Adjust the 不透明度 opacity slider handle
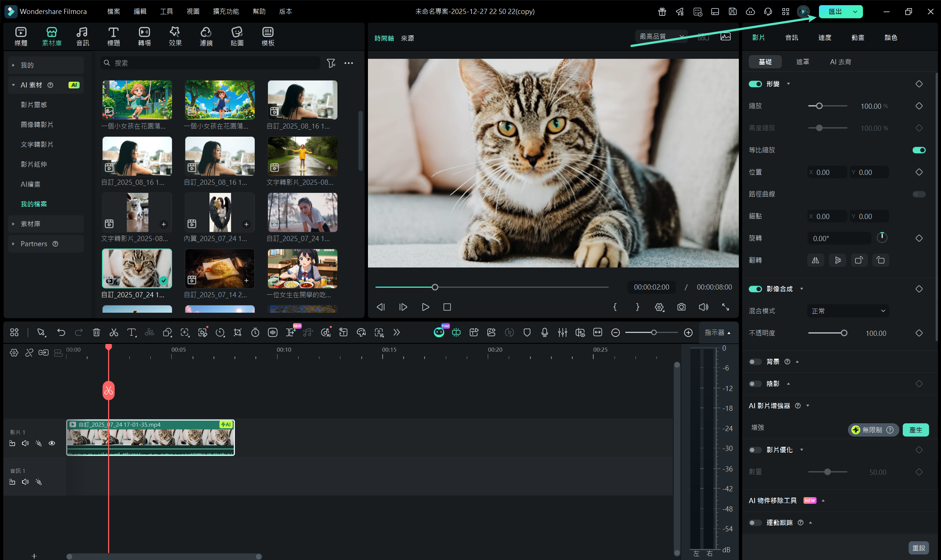Viewport: 941px width, 560px height. click(x=844, y=333)
